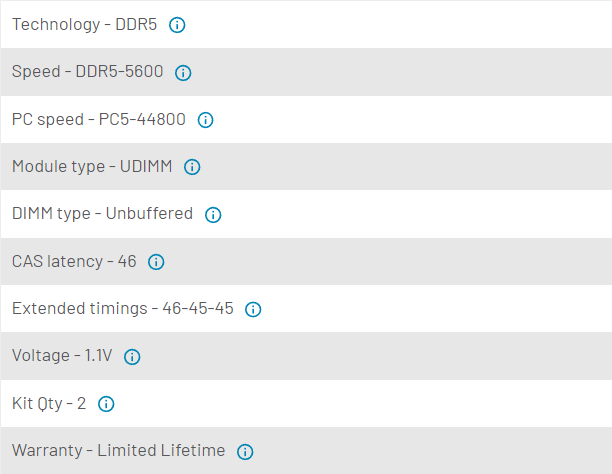Image resolution: width=612 pixels, height=474 pixels.
Task: Click the Voltage - 1.1V label
Action: (62, 356)
